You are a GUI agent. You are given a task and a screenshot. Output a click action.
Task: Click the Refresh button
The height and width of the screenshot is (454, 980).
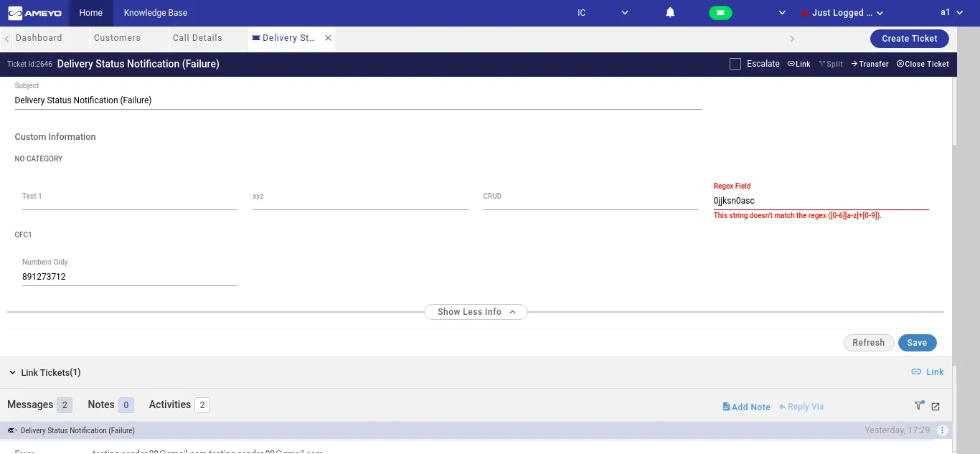click(869, 343)
